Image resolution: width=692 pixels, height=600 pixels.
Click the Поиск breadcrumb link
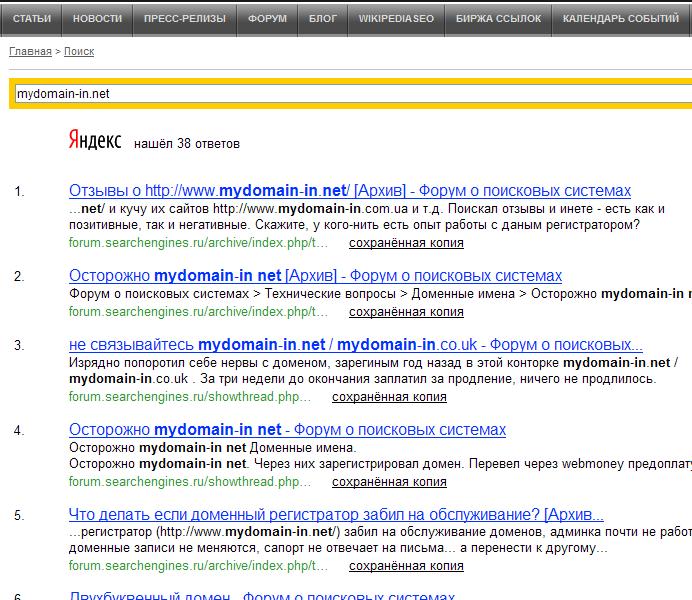(x=79, y=51)
